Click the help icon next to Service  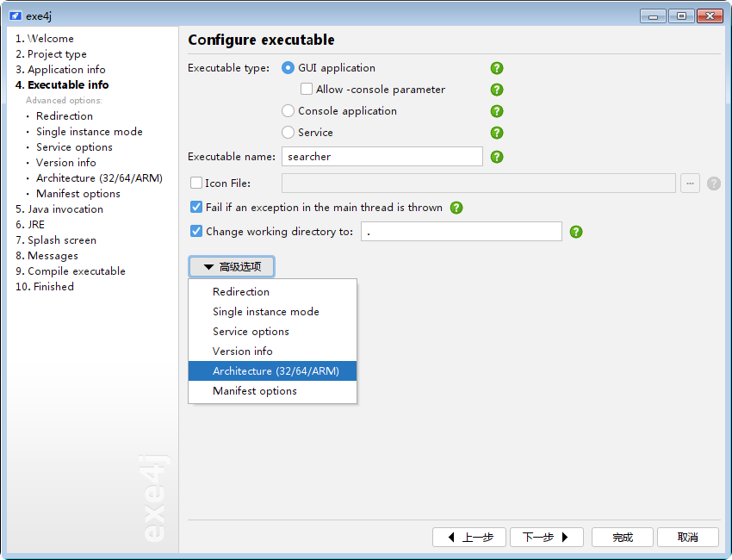click(x=497, y=133)
